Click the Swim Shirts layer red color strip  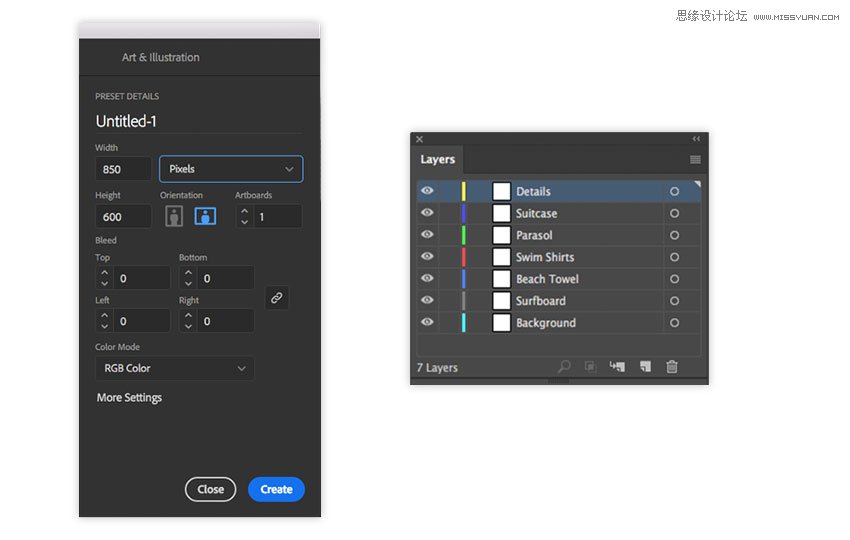pyautogui.click(x=464, y=257)
